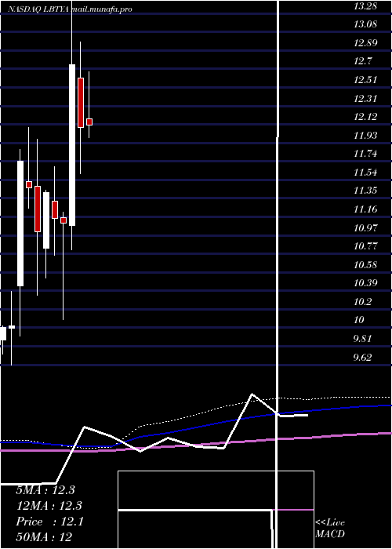The height and width of the screenshot is (549, 392).
Task: Click the 11.93 price axis label
Action: 365,135
